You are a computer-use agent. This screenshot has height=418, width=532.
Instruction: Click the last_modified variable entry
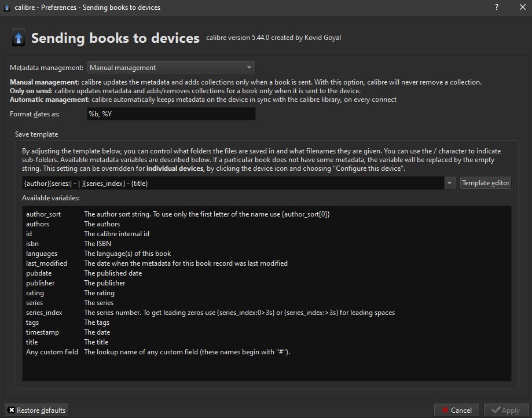pos(46,263)
